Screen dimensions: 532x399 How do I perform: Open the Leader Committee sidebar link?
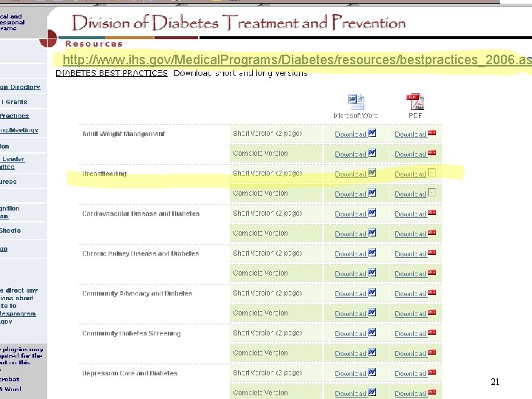point(13,163)
